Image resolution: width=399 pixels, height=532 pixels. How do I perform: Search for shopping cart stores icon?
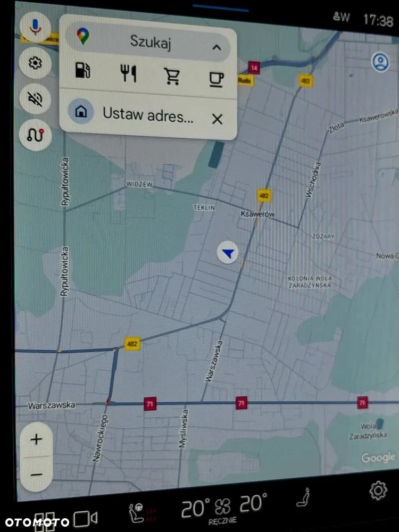coord(172,76)
